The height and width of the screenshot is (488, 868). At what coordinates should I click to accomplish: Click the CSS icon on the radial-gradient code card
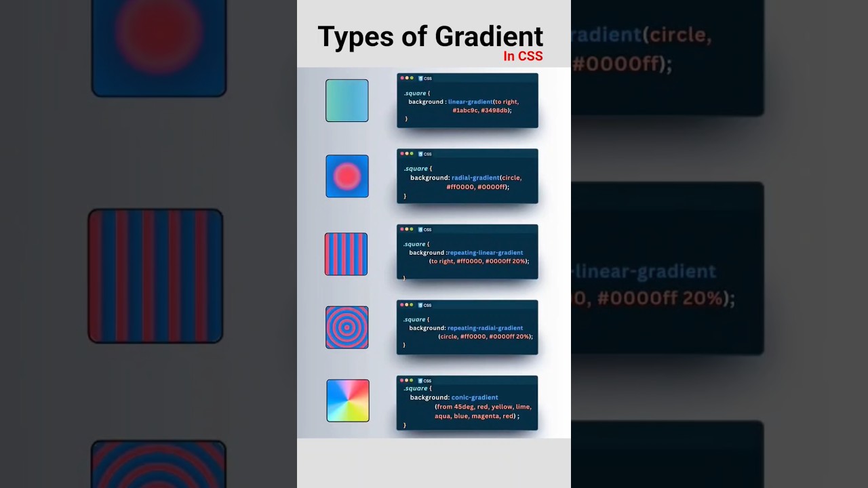[420, 154]
